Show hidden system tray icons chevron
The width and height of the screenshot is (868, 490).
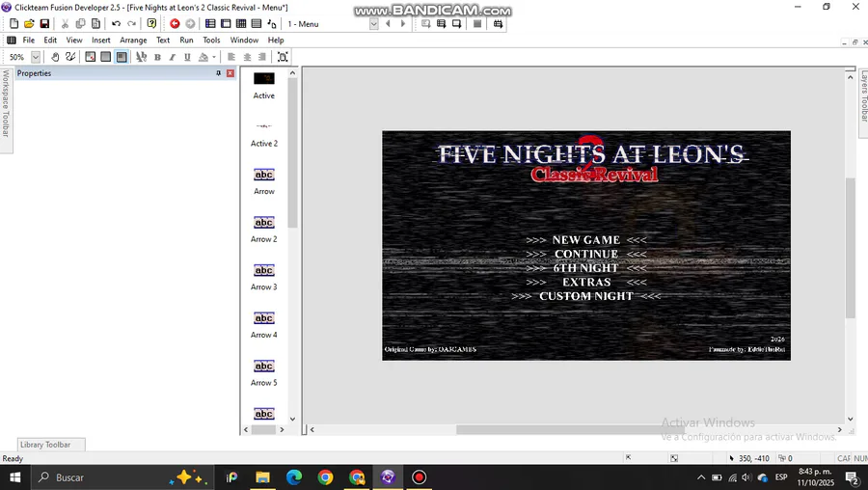(701, 477)
